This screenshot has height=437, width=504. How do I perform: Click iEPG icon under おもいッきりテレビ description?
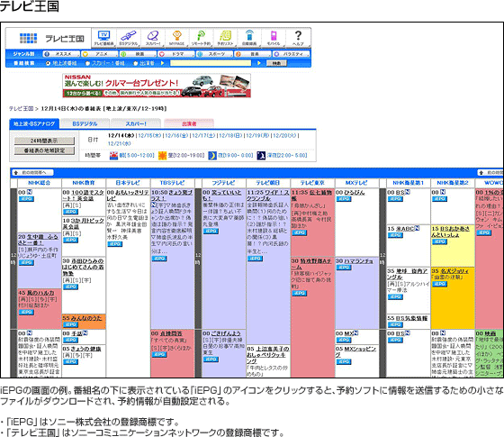point(115,244)
